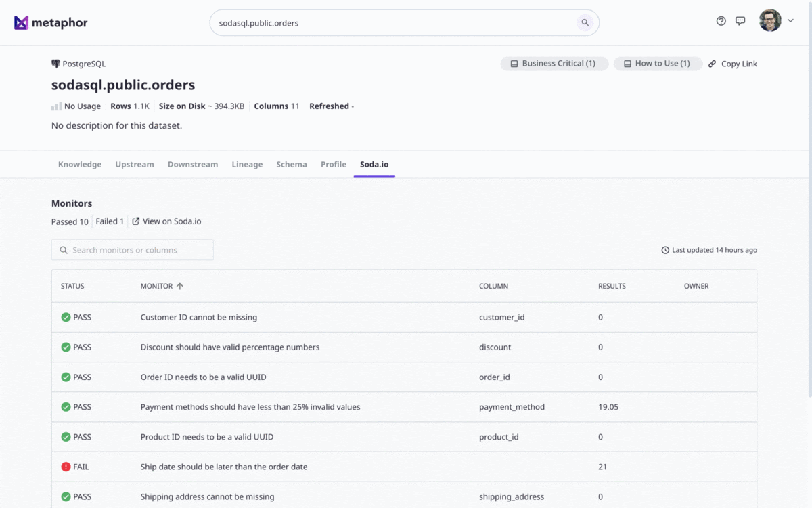Click the Copy Link chain icon
This screenshot has height=508, width=812.
(x=712, y=64)
